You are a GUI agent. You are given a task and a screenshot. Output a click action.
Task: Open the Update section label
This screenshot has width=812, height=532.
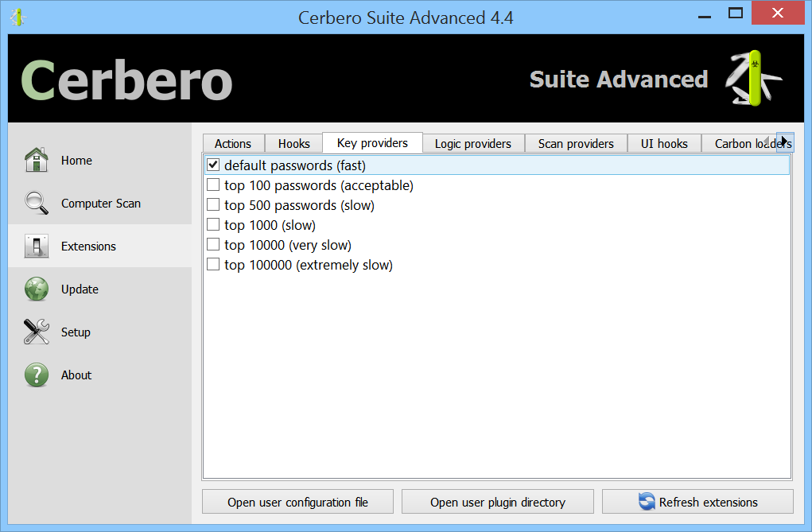coord(80,289)
